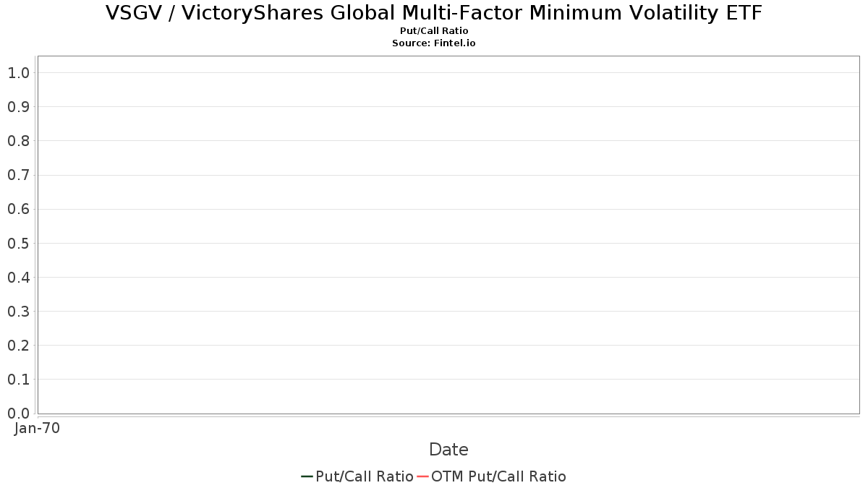The image size is (868, 488).
Task: Click the 0.2 y-axis label
Action: click(18, 346)
